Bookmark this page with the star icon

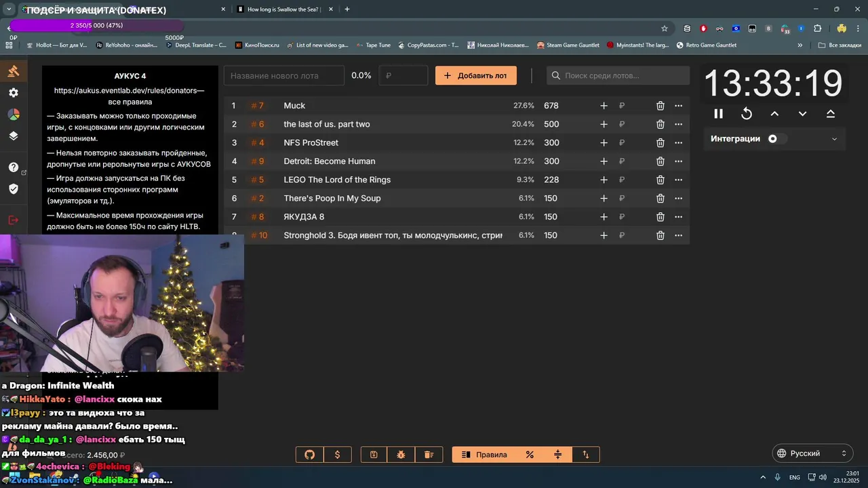point(665,28)
